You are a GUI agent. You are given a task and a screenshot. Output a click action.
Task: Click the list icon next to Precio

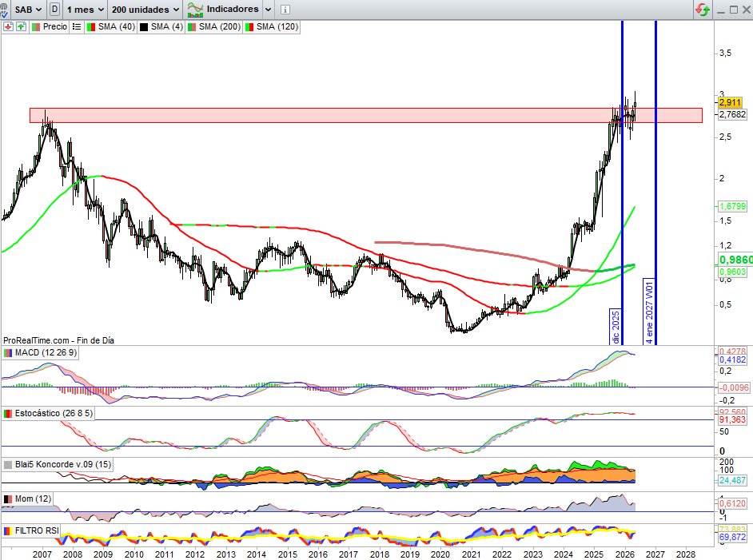(x=77, y=27)
